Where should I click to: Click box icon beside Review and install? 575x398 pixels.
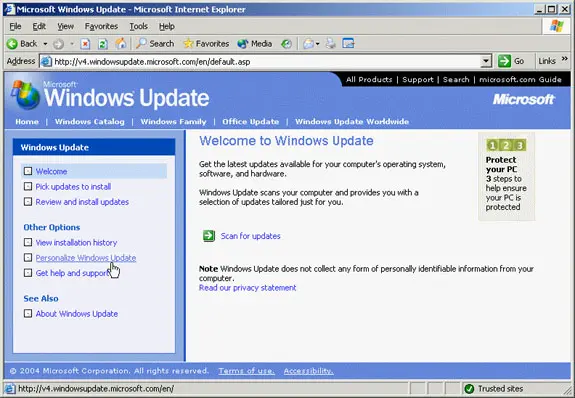(28, 202)
